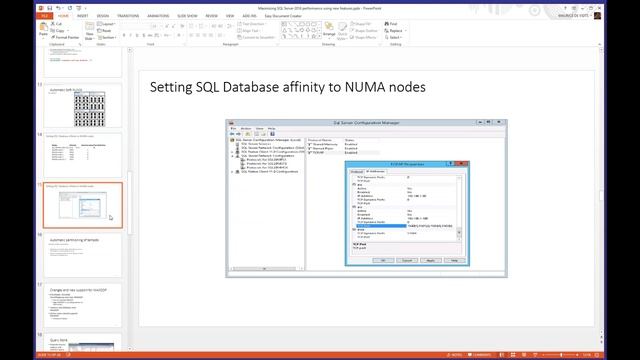Click the slide title Setting SQL Database affinity
This screenshot has width=640, height=360.
point(287,87)
